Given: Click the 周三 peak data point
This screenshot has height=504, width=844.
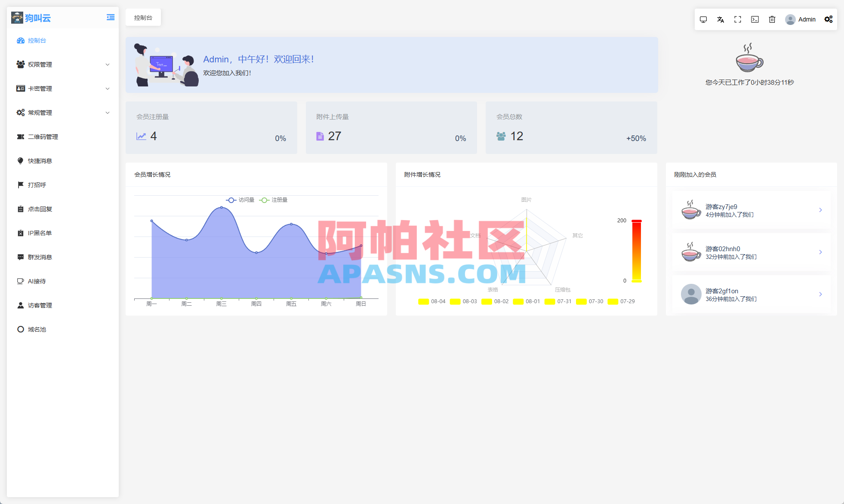Looking at the screenshot, I should click(x=222, y=207).
